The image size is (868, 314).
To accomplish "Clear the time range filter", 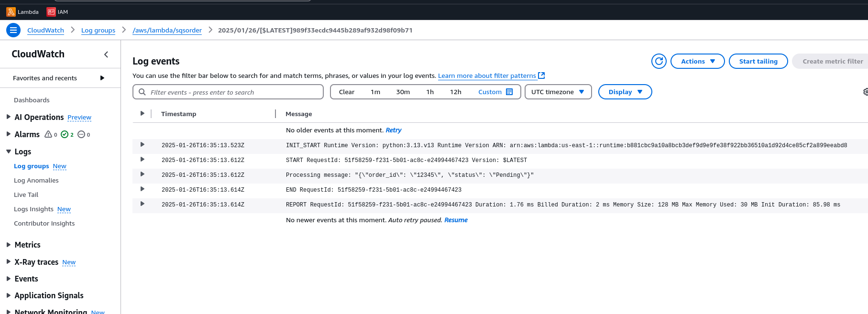I will (347, 92).
